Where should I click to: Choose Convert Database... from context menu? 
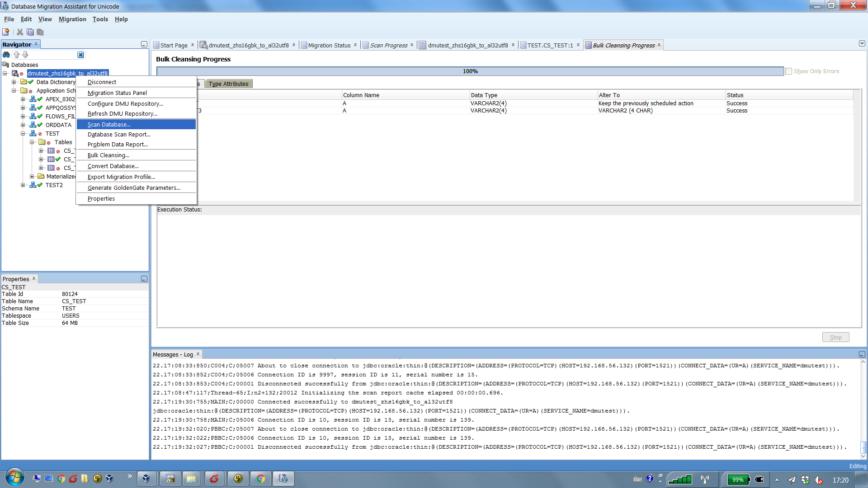pyautogui.click(x=136, y=166)
